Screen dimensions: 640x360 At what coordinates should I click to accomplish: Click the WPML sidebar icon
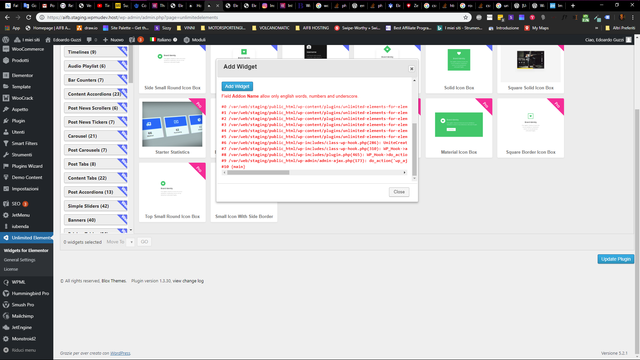click(x=6, y=282)
